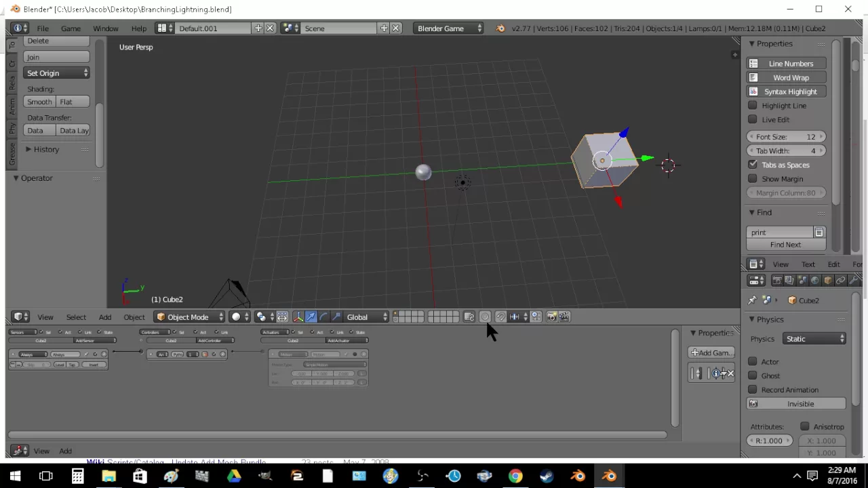
Task: Enable Highlight Line checkbox
Action: point(753,106)
